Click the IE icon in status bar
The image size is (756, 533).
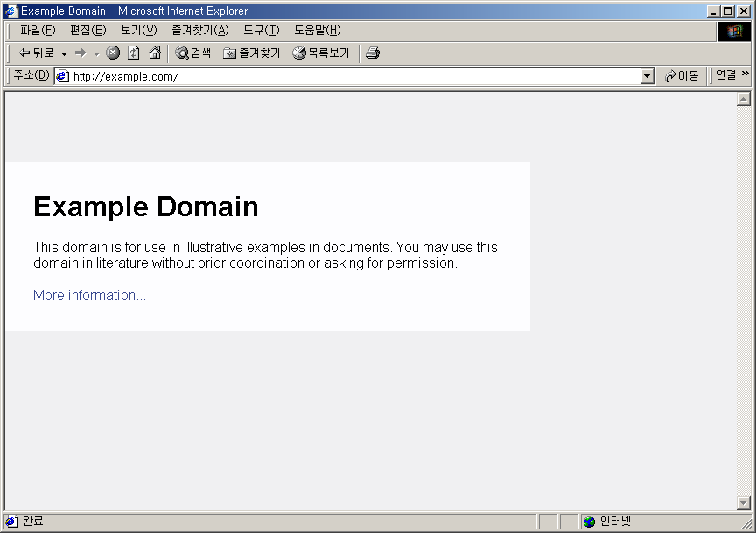(11, 522)
